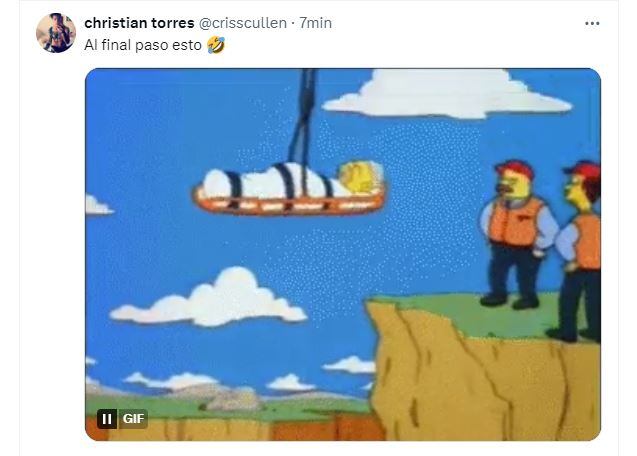Click Homer's head on the stretcher
The height and width of the screenshot is (456, 637).
[x=360, y=177]
